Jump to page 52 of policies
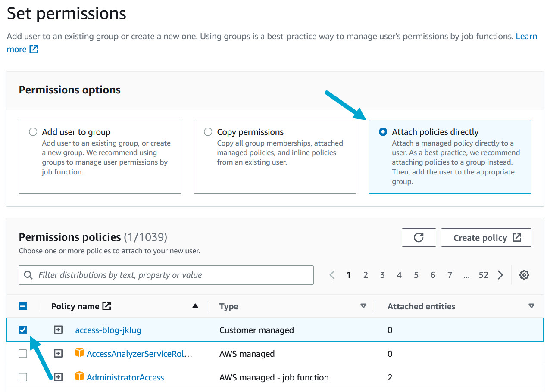Viewport: 547px width, 392px height. tap(483, 275)
